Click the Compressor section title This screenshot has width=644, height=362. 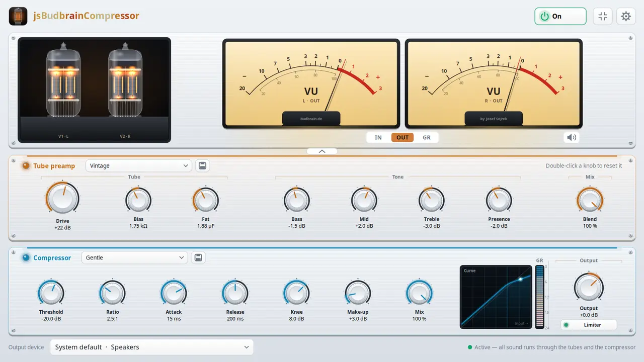52,258
